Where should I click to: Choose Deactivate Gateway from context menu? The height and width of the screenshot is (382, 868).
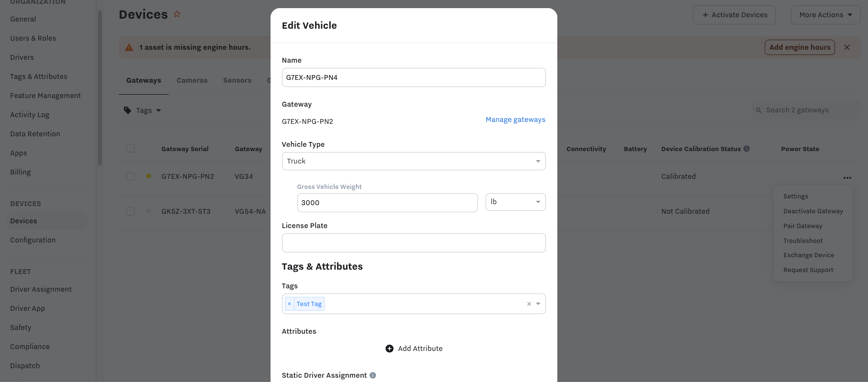click(813, 211)
